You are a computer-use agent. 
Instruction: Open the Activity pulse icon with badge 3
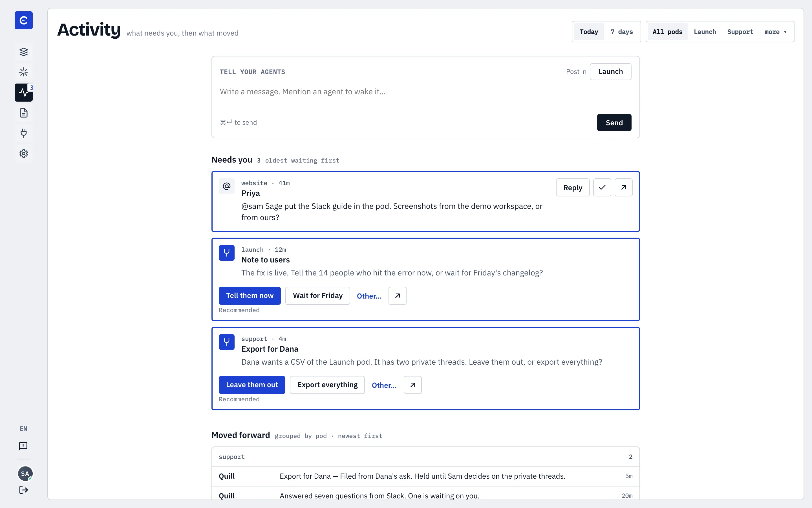23,92
